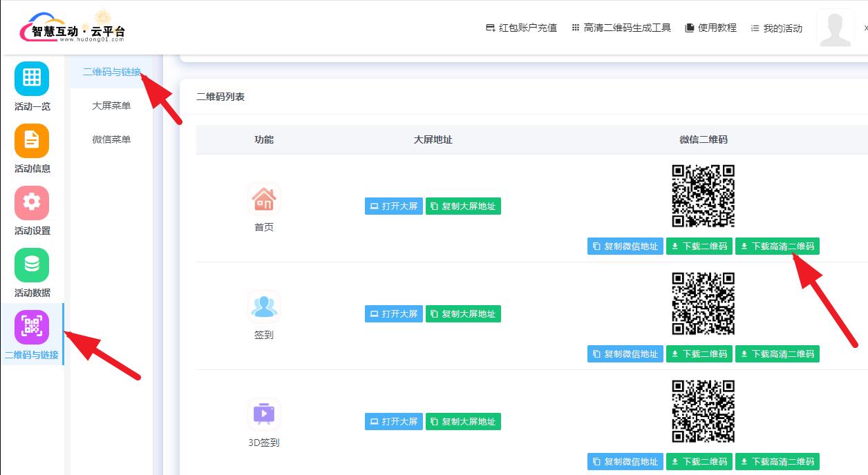Click the 功能 column header
Image resolution: width=868 pixels, height=475 pixels.
point(264,139)
